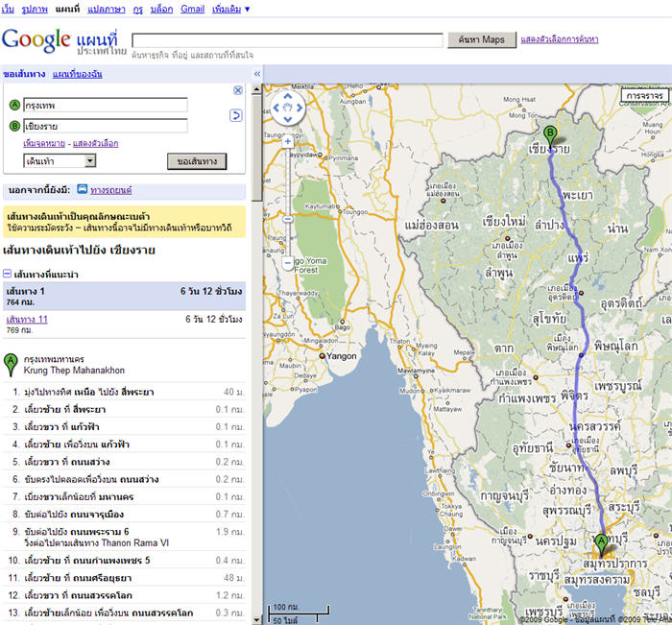This screenshot has width=672, height=625.
Task: Switch to แผนที่ของฉัน tab
Action: pyautogui.click(x=77, y=74)
